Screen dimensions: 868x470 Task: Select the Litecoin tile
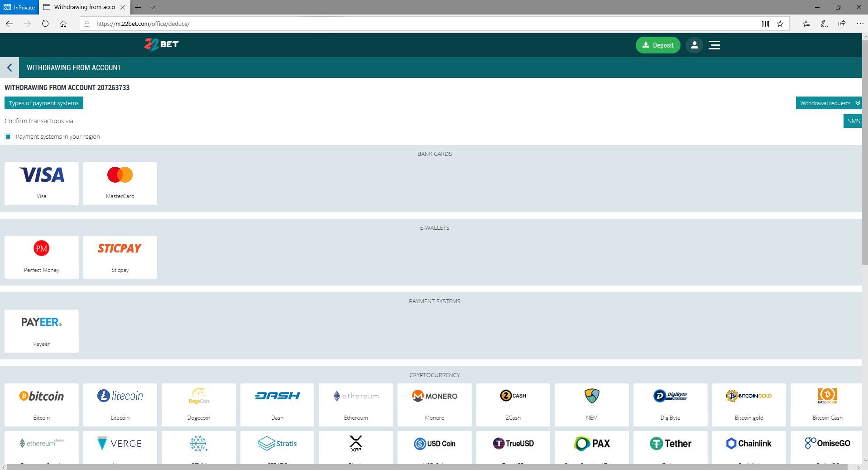point(120,405)
